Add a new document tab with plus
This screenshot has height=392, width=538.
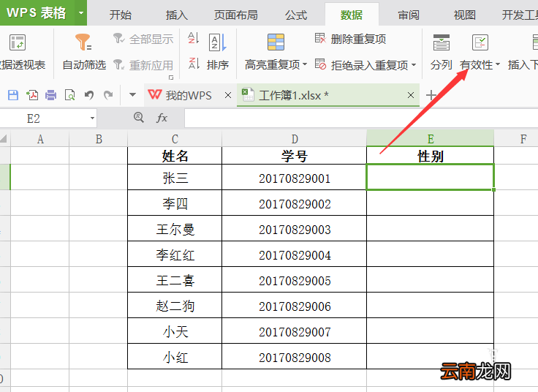431,95
